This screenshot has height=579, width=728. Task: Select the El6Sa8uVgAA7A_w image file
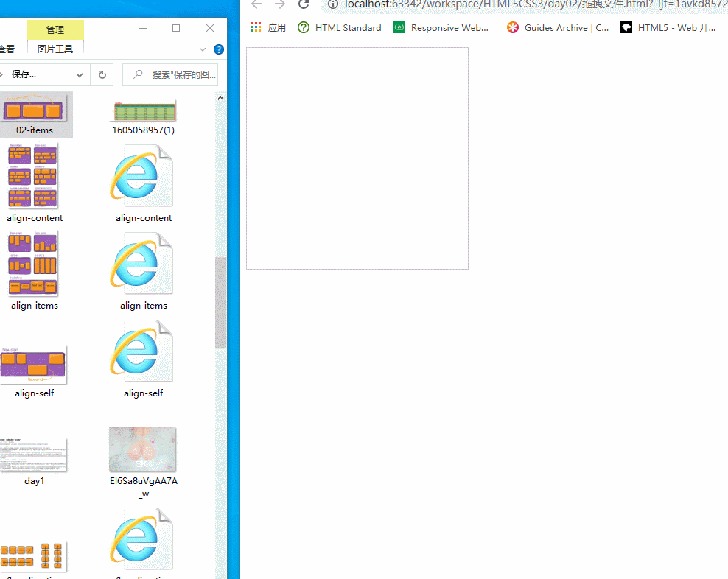point(142,449)
